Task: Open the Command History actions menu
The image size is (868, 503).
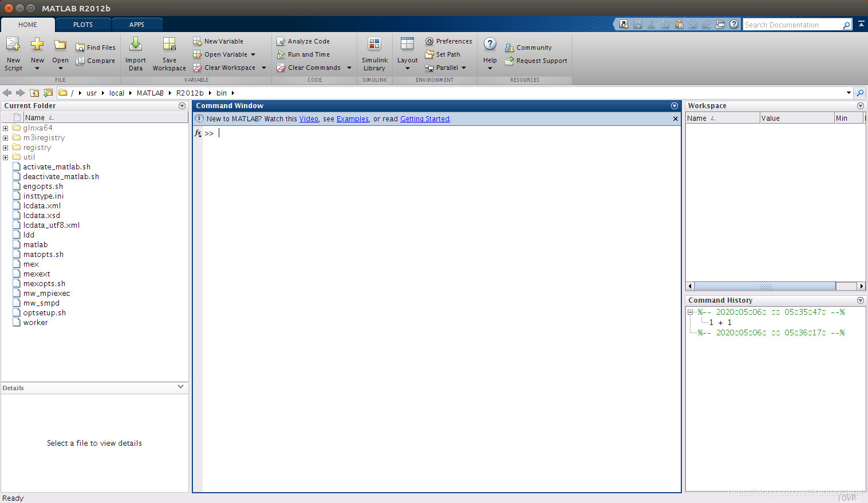Action: 861,300
